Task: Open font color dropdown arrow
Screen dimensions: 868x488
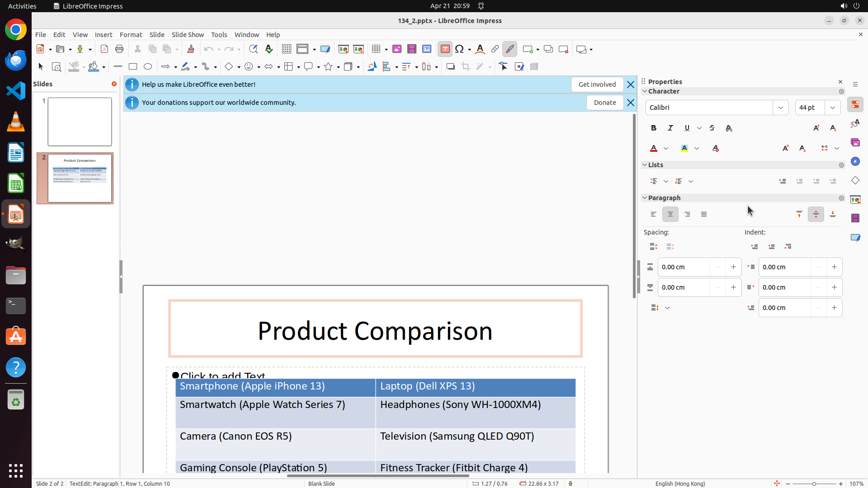Action: tap(666, 148)
